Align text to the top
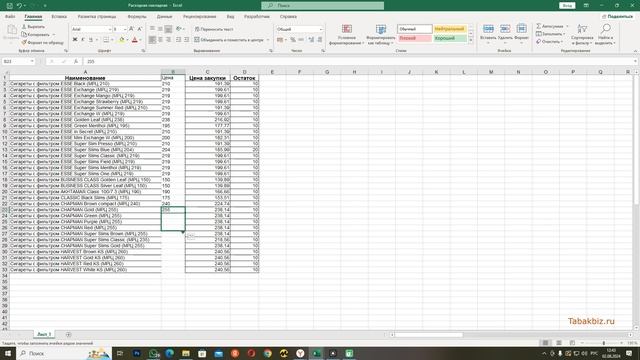 click(152, 29)
